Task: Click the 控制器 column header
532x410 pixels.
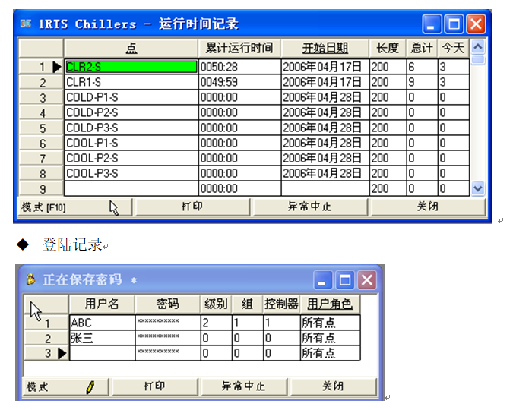Action: point(282,304)
